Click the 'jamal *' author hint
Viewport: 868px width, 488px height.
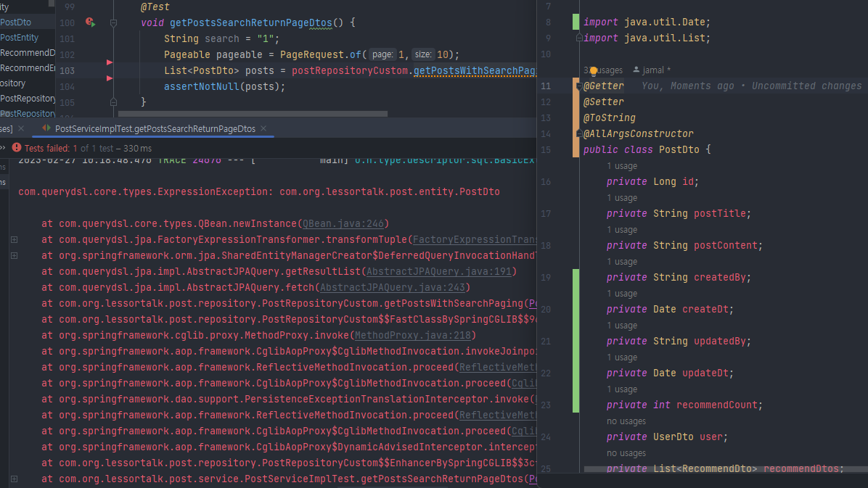coord(657,70)
